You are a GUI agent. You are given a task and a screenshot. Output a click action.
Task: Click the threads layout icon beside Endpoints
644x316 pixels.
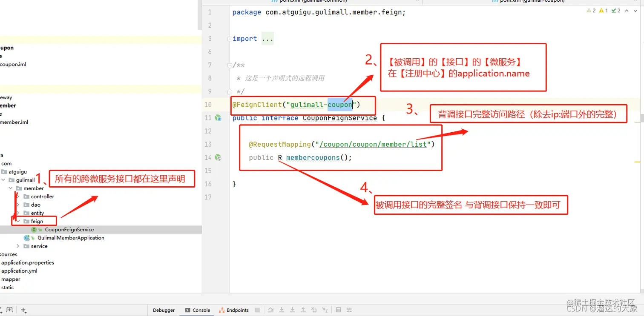[x=257, y=310]
